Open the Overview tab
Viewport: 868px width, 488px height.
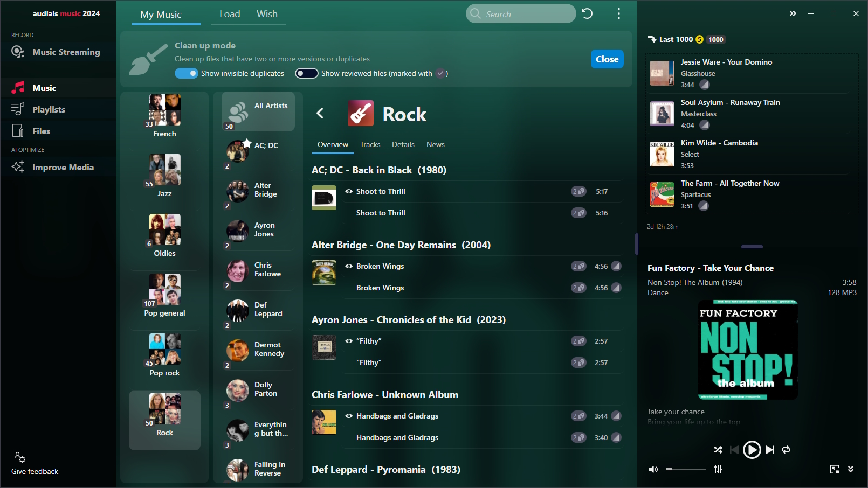[333, 144]
